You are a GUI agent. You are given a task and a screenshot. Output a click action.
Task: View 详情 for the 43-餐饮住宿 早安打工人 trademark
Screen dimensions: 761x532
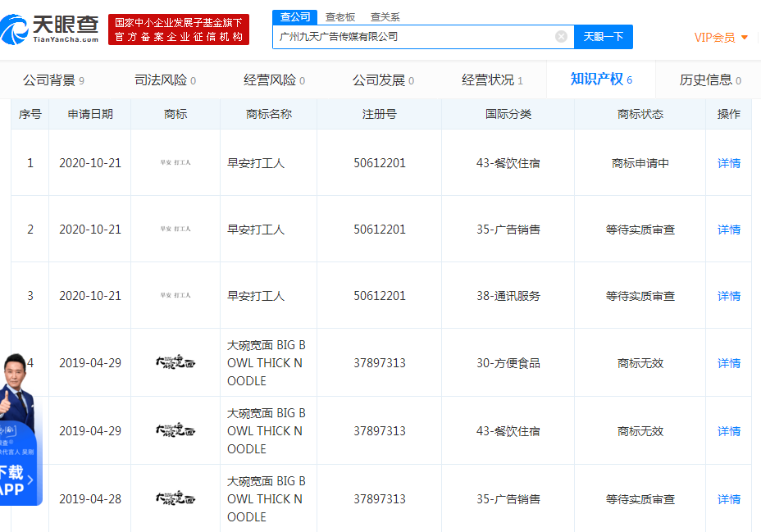click(728, 163)
